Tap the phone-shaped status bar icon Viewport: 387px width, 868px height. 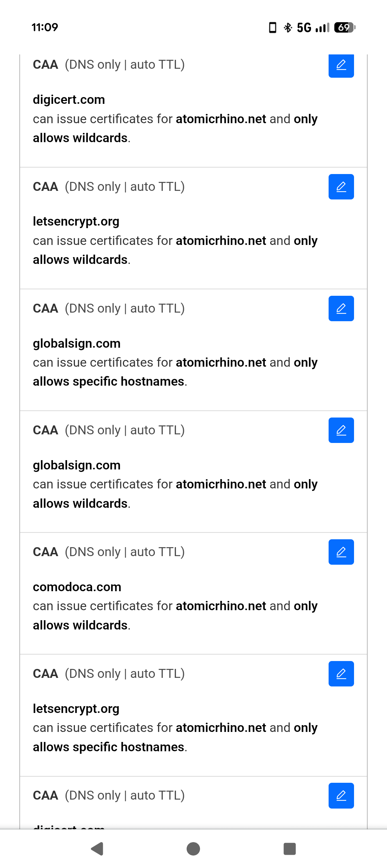[273, 28]
